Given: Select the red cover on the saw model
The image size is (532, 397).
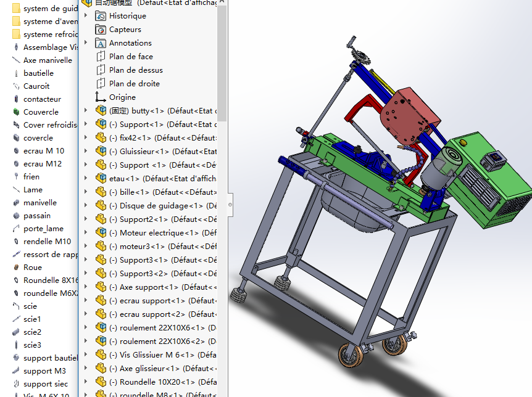Looking at the screenshot, I should (409, 116).
